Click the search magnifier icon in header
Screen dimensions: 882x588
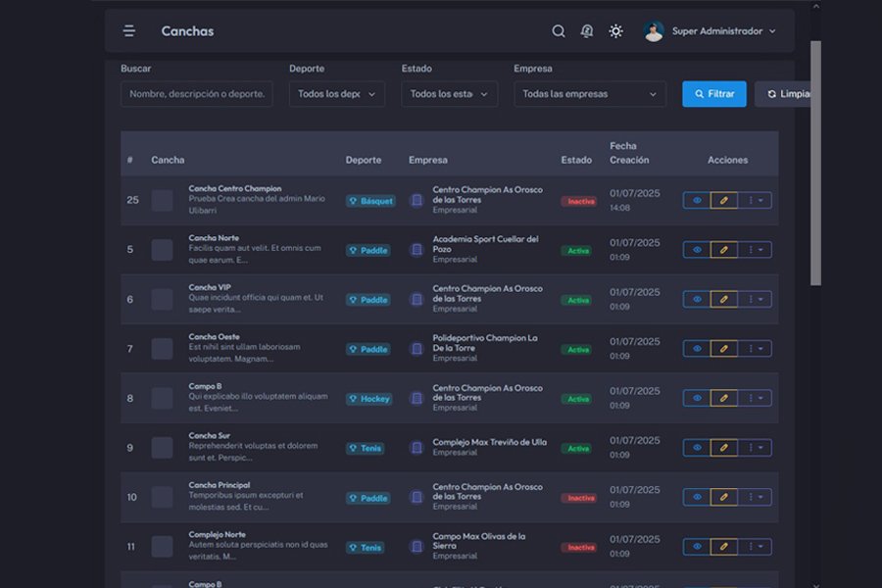(559, 31)
